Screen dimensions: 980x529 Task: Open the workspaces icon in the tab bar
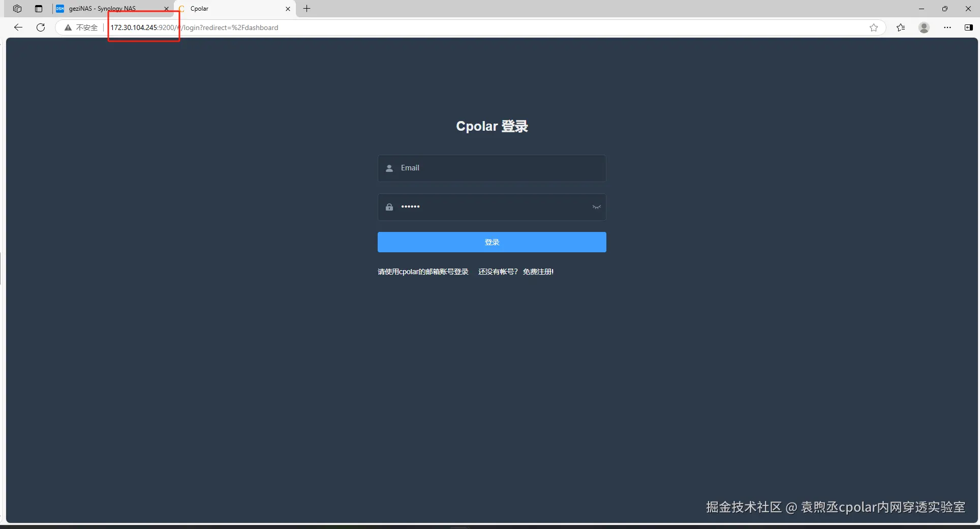[17, 9]
